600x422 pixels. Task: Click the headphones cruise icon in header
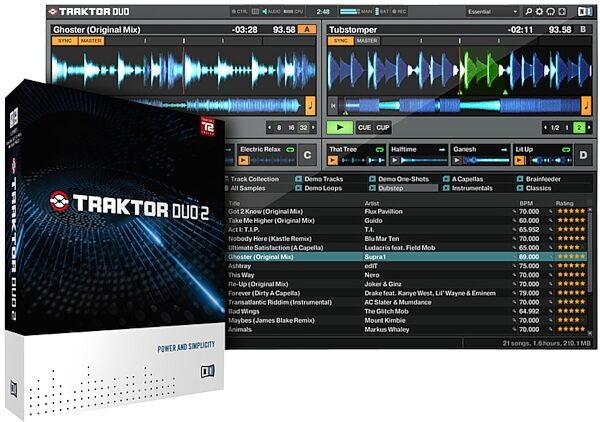click(x=551, y=11)
